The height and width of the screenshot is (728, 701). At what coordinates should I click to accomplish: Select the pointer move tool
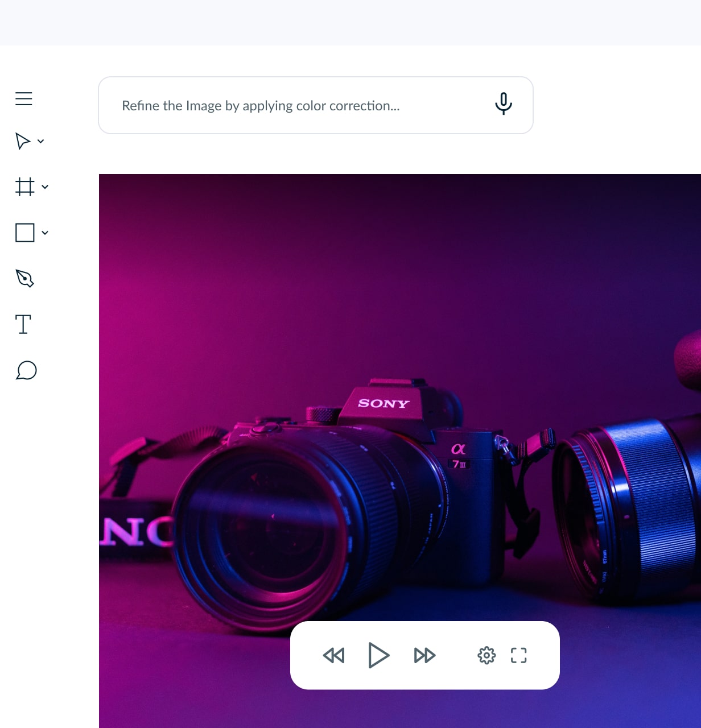point(23,141)
